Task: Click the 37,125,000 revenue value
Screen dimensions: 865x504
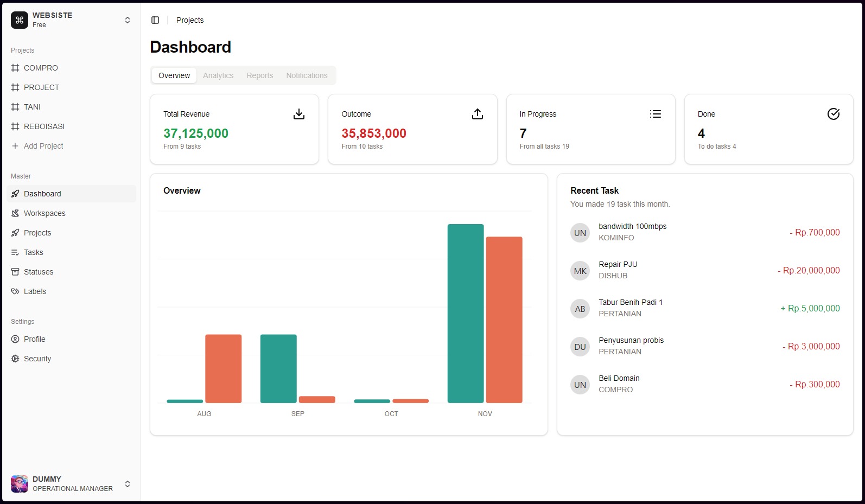Action: coord(196,133)
